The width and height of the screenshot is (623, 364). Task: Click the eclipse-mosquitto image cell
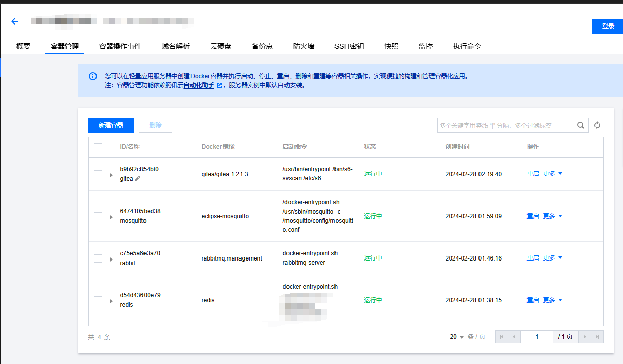point(225,216)
